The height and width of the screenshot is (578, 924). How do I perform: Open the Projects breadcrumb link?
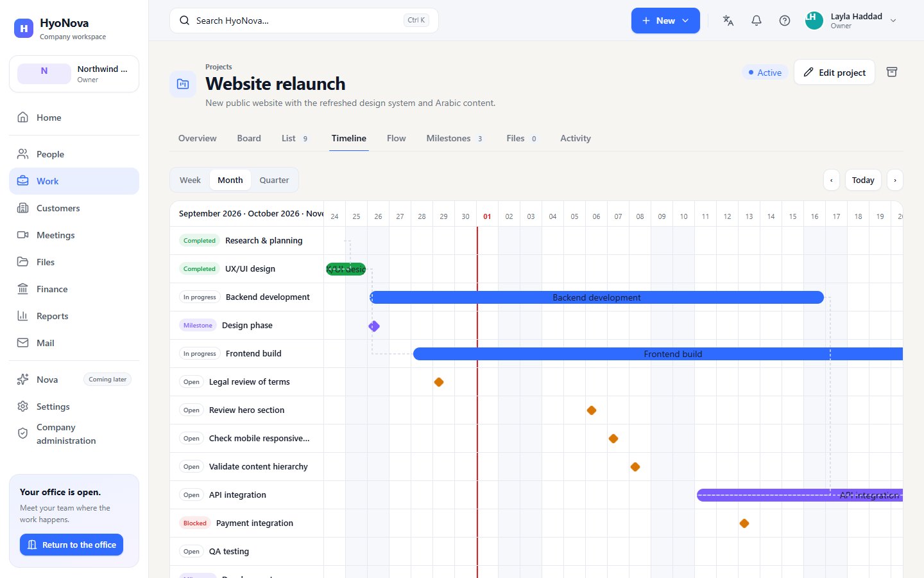pos(219,67)
